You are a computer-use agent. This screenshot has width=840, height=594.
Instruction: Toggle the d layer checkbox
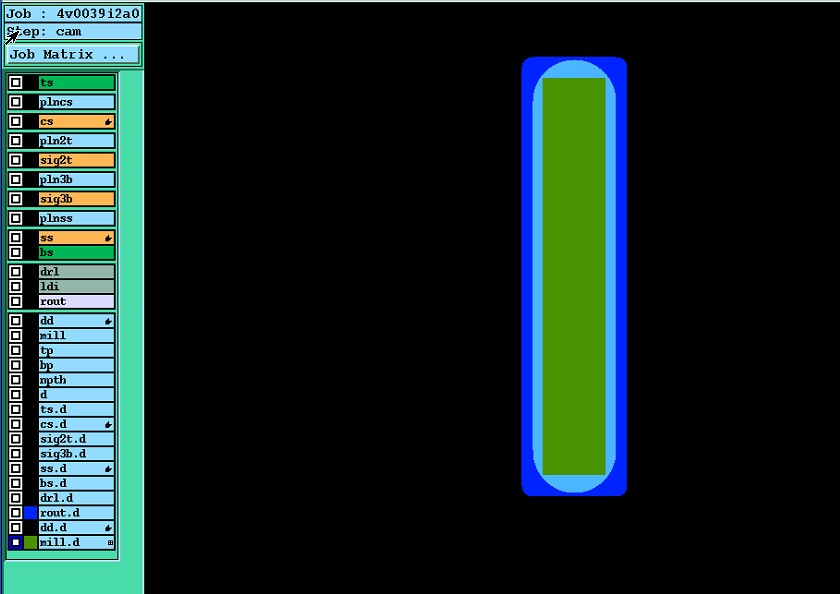coord(16,395)
